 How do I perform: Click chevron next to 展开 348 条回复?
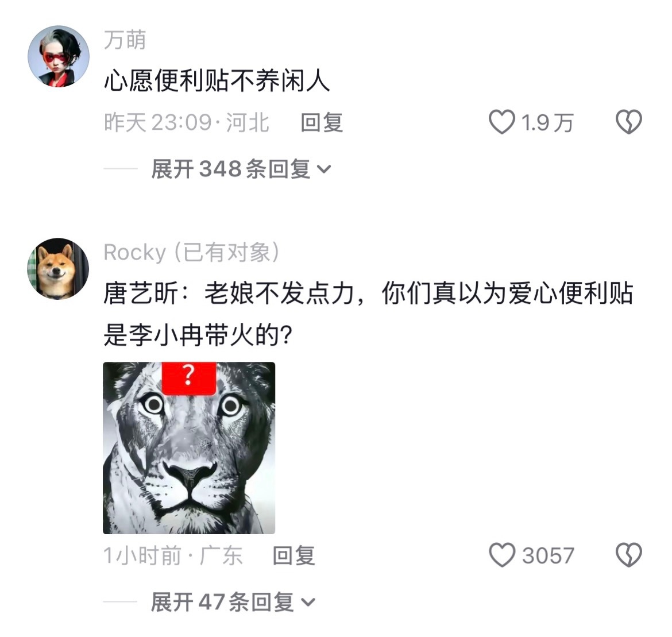click(x=324, y=170)
